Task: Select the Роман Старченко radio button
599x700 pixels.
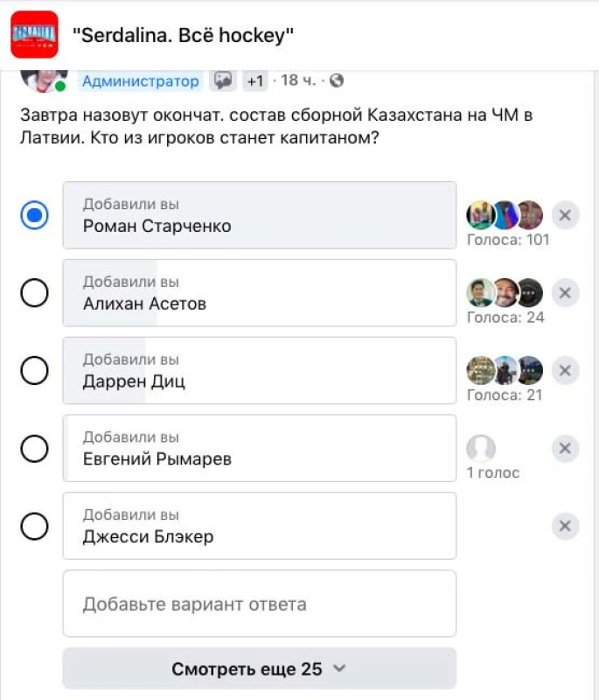Action: [x=34, y=215]
